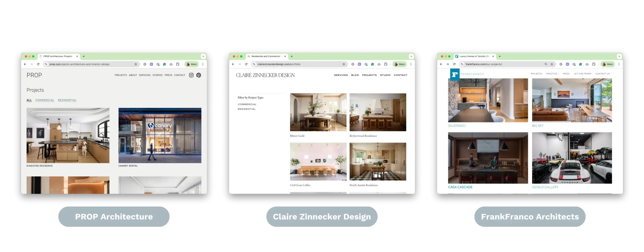Filter PROP projects by COMMERCIAL
The height and width of the screenshot is (252, 644).
click(x=45, y=100)
